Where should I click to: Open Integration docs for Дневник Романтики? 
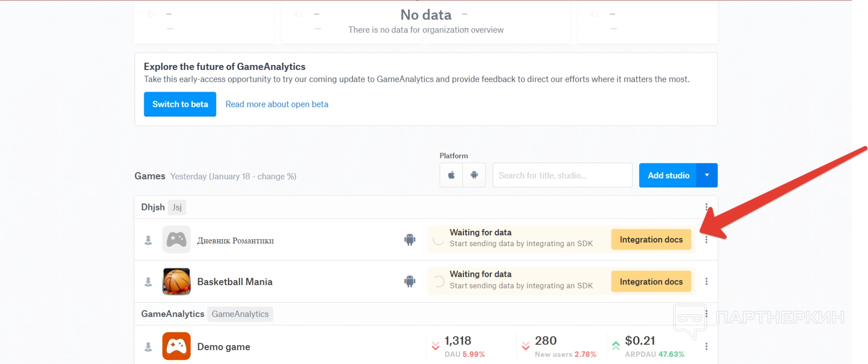(x=651, y=240)
